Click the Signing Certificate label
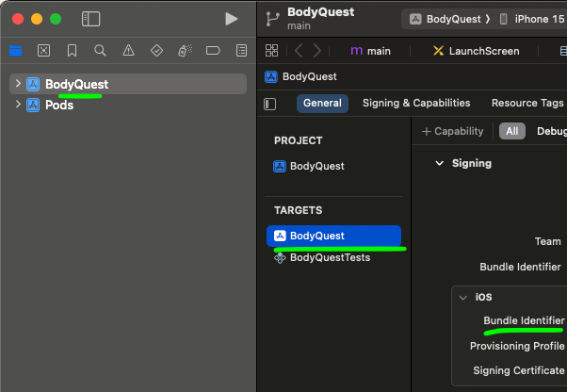Viewport: 567px width, 392px height. (519, 370)
